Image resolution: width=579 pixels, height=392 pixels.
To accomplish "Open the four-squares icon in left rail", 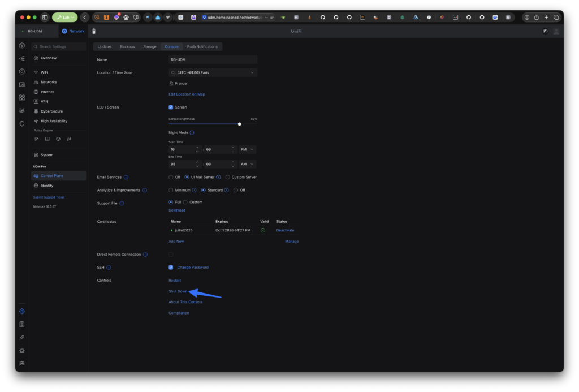I will [x=22, y=97].
